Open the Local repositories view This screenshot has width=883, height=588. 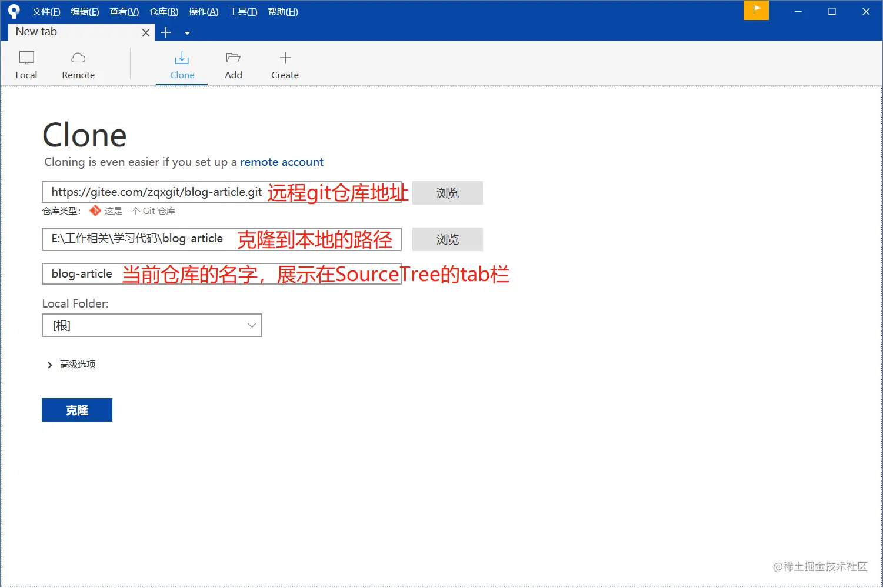26,65
